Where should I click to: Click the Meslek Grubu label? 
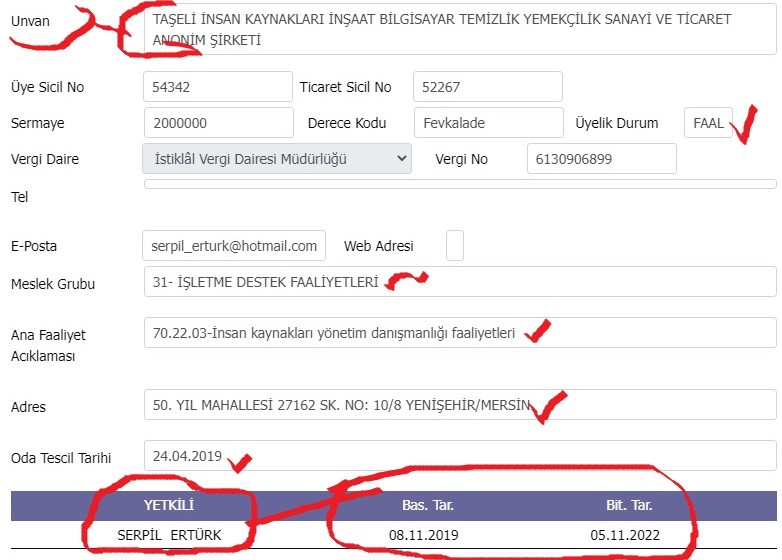[x=53, y=284]
